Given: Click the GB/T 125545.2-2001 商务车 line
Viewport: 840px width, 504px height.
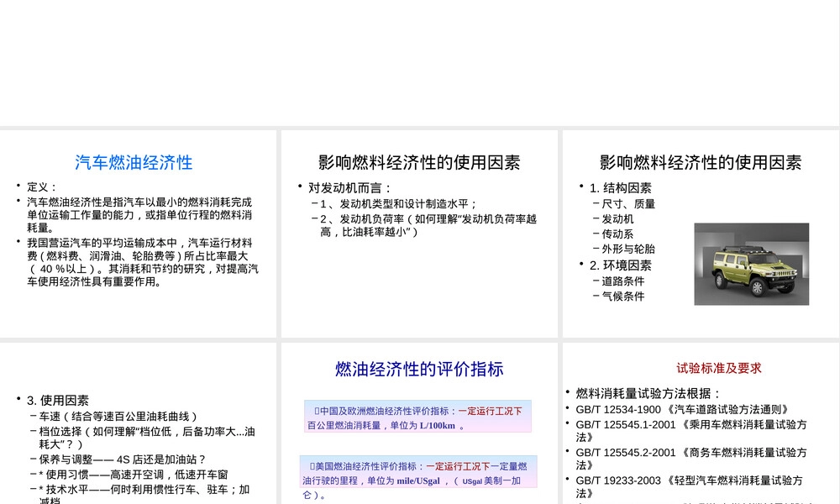Looking at the screenshot, I should click(691, 459).
